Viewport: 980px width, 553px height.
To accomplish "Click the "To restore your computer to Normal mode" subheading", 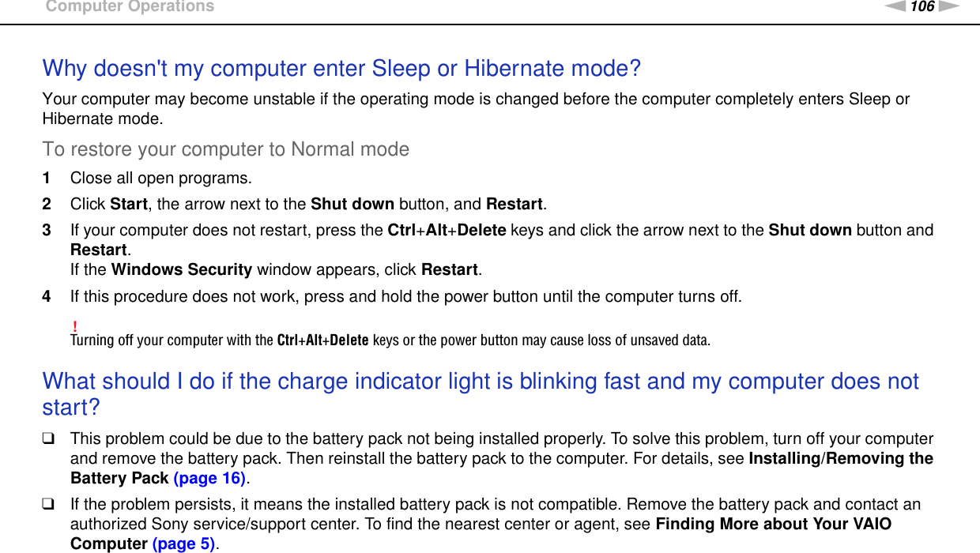I will 226,149.
